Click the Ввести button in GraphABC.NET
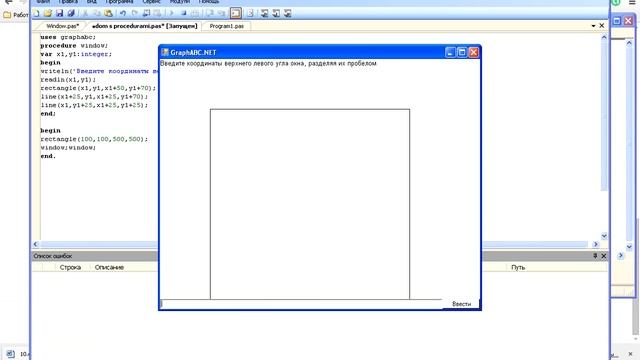Image resolution: width=640 pixels, height=360 pixels. tap(461, 304)
